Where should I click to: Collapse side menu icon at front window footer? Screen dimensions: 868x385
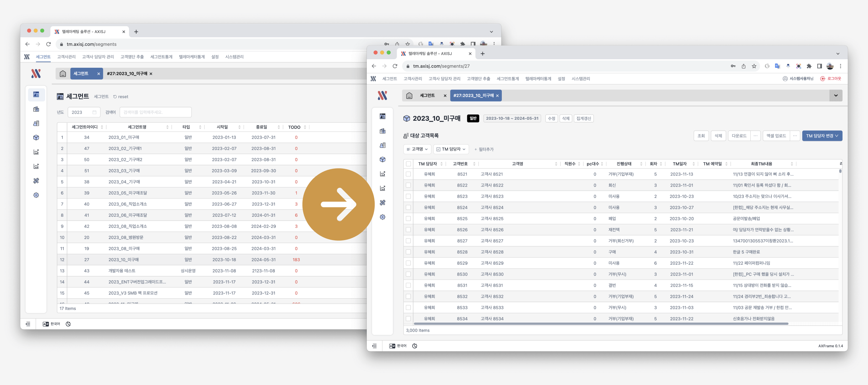pos(374,346)
